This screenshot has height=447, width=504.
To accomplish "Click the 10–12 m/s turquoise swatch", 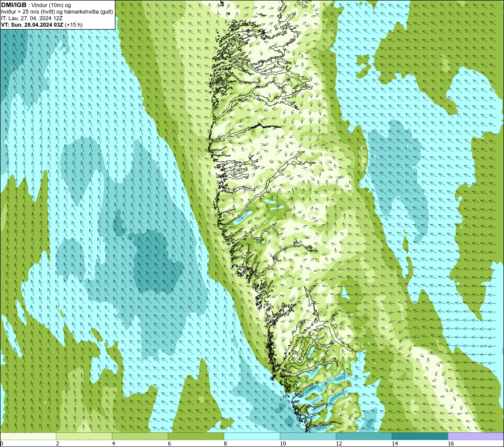I will pos(308,436).
